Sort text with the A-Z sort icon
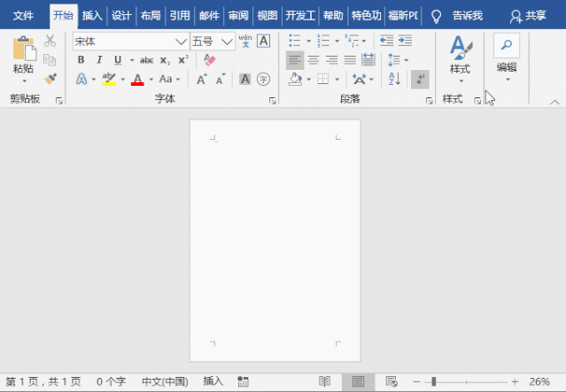Viewport: 566px width, 392px height. pos(394,79)
